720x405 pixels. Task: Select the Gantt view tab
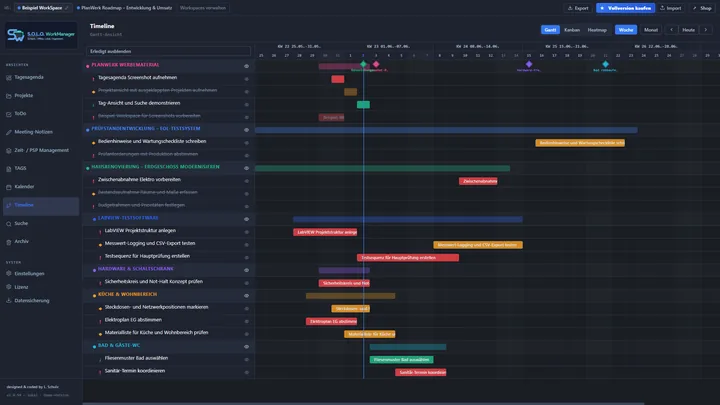coord(550,30)
